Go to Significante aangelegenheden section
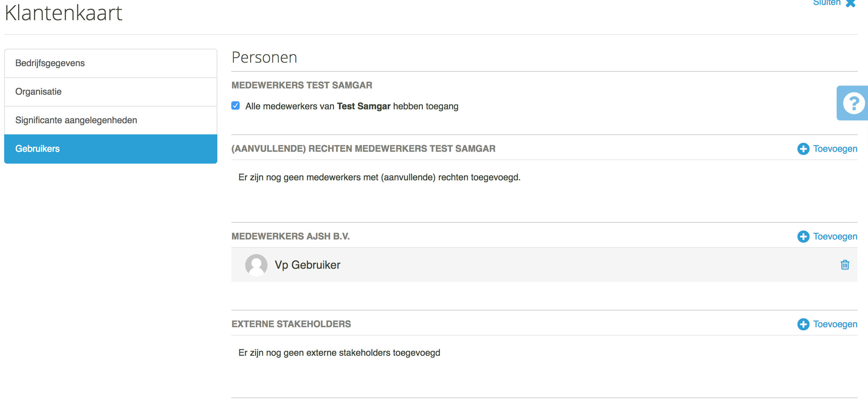 [111, 120]
